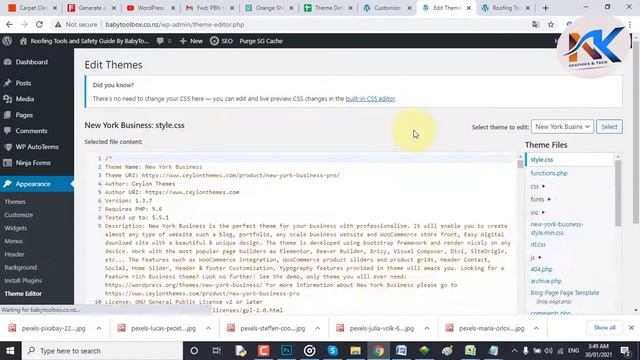Click Purge SG Cache
Screen dimensions: 640x360
click(261, 41)
